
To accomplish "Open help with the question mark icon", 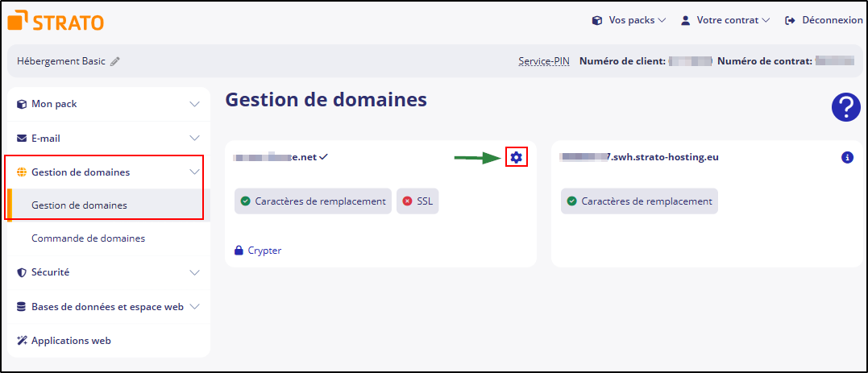I will [846, 107].
